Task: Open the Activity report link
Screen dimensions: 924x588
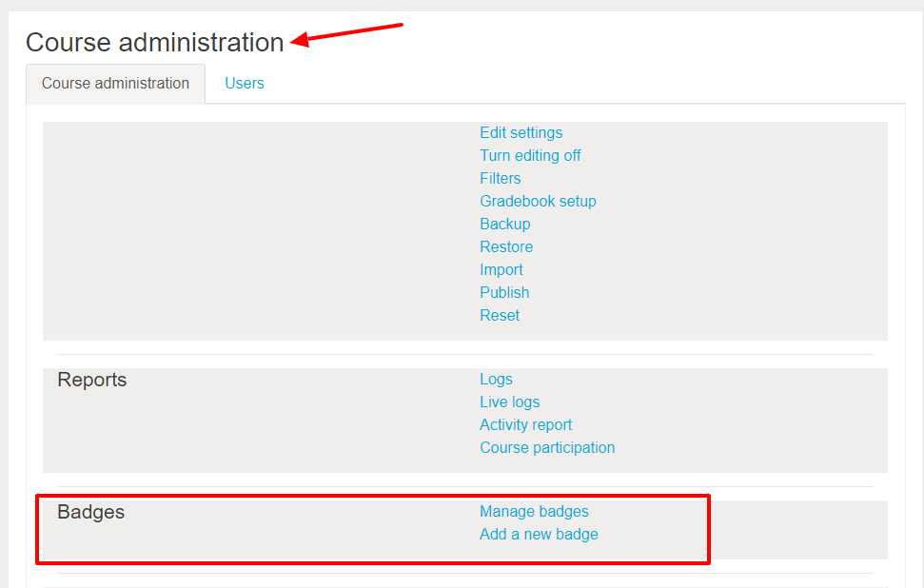Action: 525,424
